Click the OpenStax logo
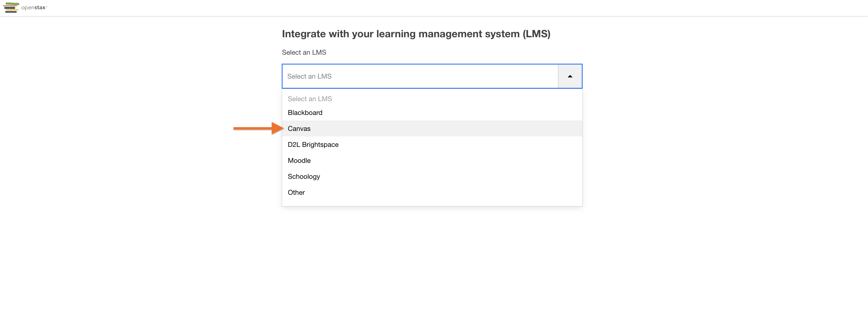 pos(25,7)
